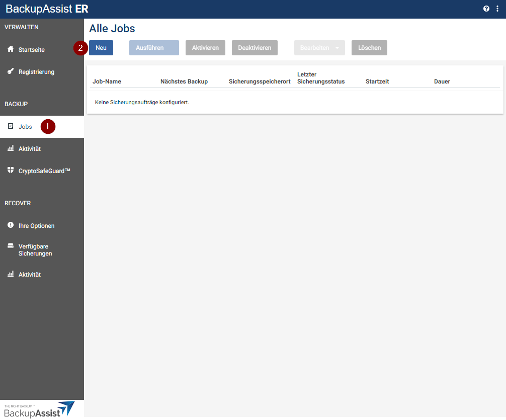Click the Alle Jobs page heading
Viewport: 506px width, 420px height.
112,28
